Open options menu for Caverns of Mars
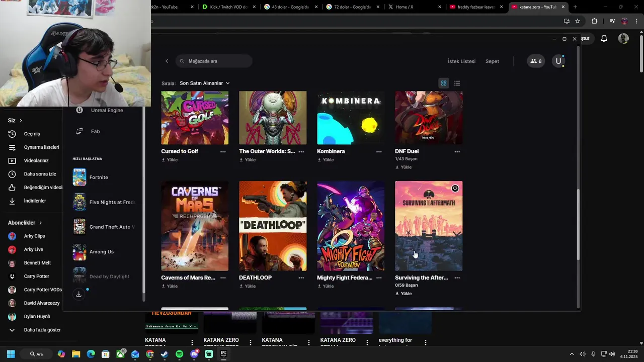644x362 pixels. (x=223, y=278)
